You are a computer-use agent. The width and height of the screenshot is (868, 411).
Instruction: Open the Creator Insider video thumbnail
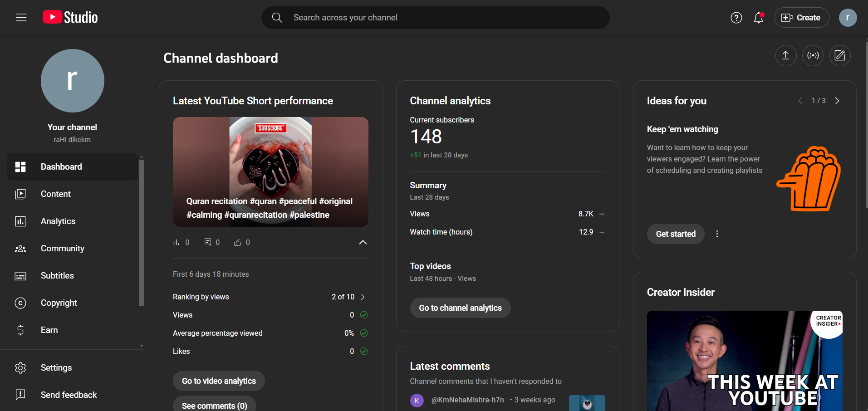click(x=745, y=361)
